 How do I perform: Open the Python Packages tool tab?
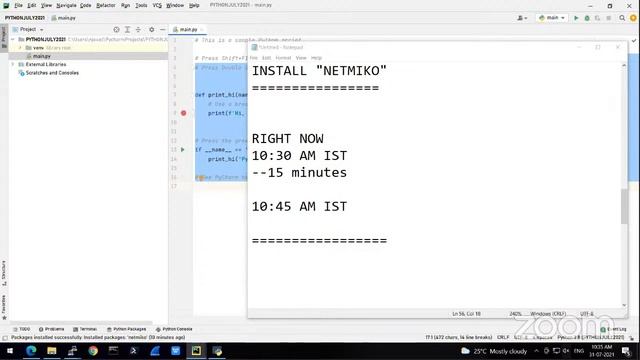pyautogui.click(x=126, y=329)
